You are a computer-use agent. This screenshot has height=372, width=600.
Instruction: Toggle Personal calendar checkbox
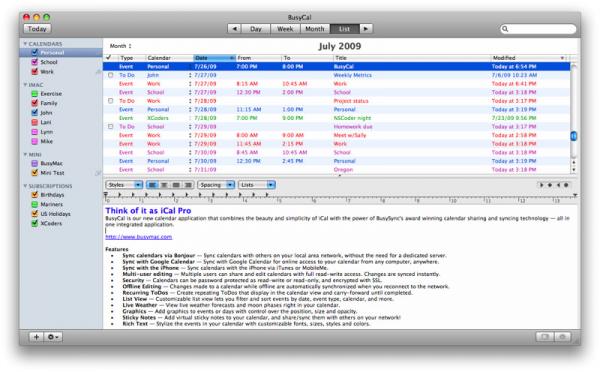coord(34,52)
